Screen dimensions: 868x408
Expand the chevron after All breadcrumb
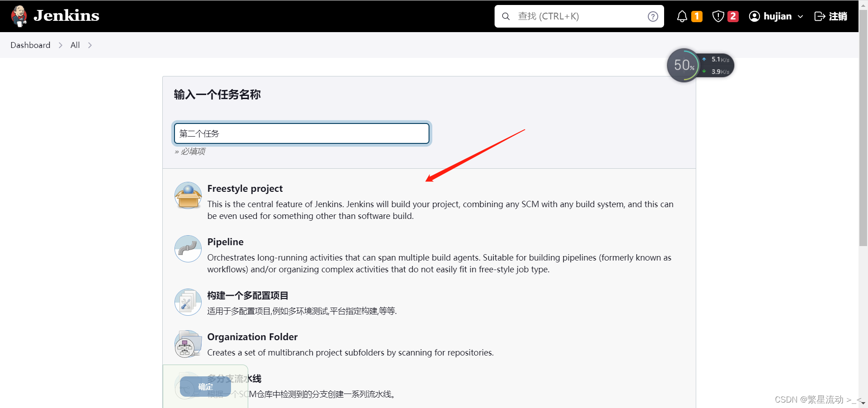(90, 45)
